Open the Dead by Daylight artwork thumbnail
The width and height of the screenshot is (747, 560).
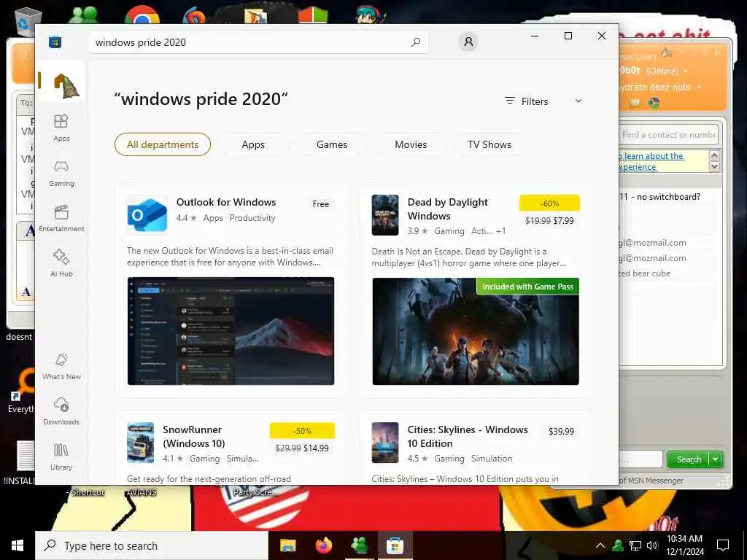click(x=476, y=332)
